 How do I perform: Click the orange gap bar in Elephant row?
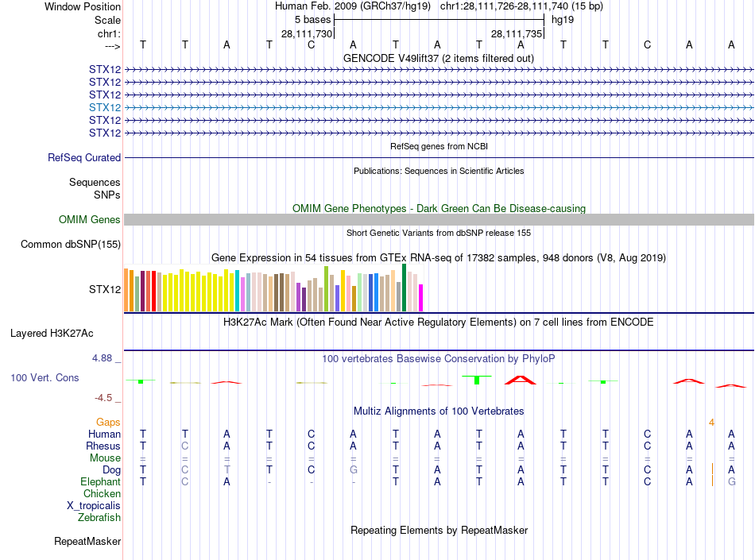(712, 481)
